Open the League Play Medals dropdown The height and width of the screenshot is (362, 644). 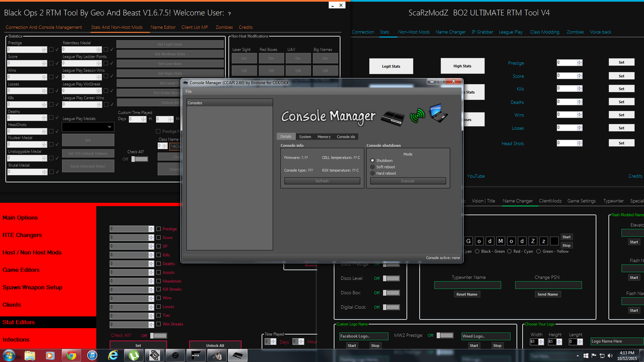click(x=88, y=127)
